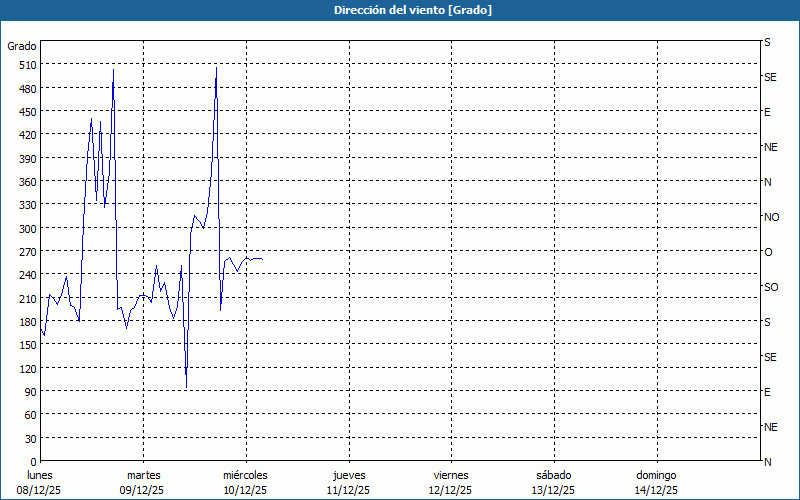Click the O compass label on right axis

(768, 252)
